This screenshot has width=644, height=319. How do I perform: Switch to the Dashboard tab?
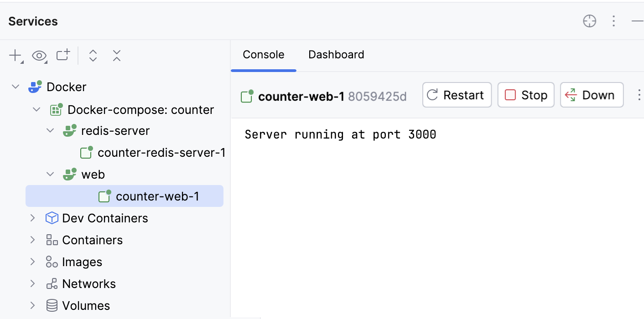click(x=336, y=55)
